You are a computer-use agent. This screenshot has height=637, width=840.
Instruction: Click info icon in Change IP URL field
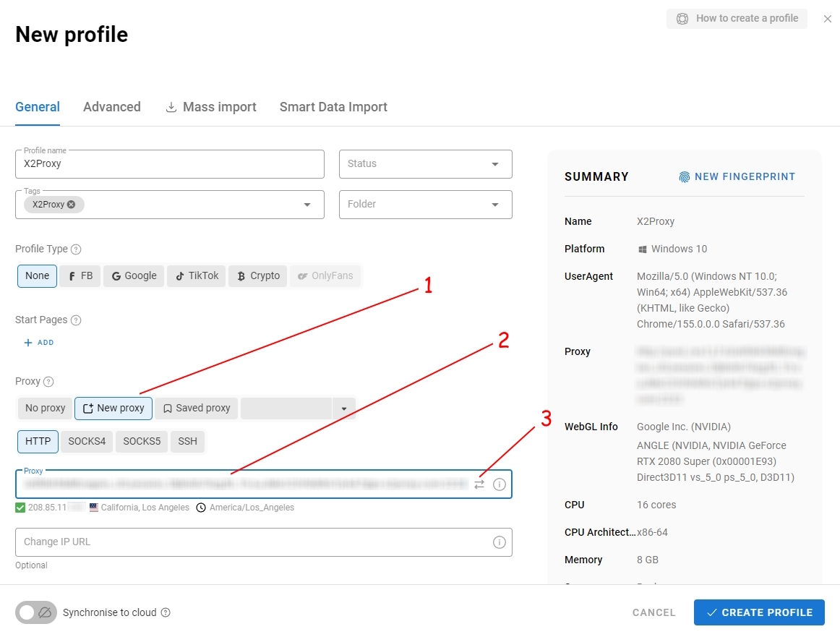click(500, 542)
